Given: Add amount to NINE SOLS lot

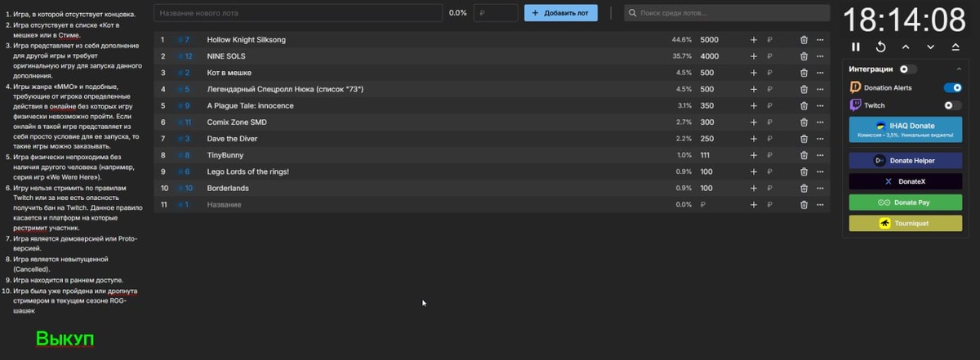Looking at the screenshot, I should (754, 56).
